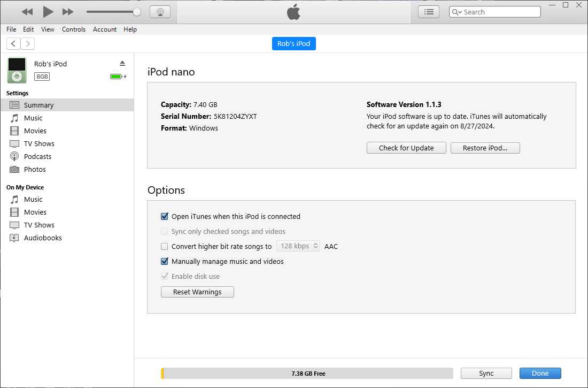Open the Podcasts icon in sidebar
This screenshot has height=388, width=588.
pyautogui.click(x=14, y=157)
